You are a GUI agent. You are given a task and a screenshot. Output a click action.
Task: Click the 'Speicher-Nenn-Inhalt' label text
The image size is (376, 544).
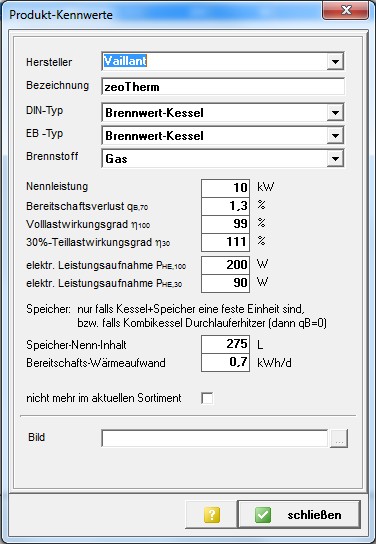(76, 345)
